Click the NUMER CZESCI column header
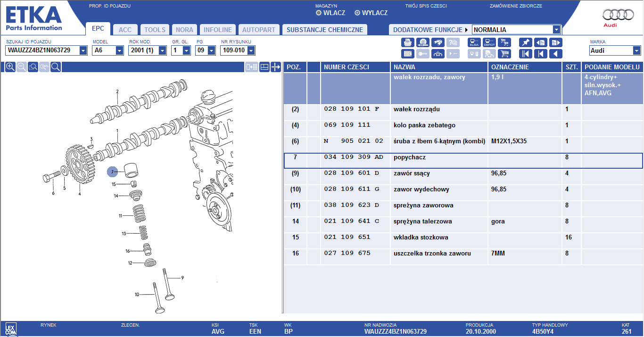 click(355, 67)
